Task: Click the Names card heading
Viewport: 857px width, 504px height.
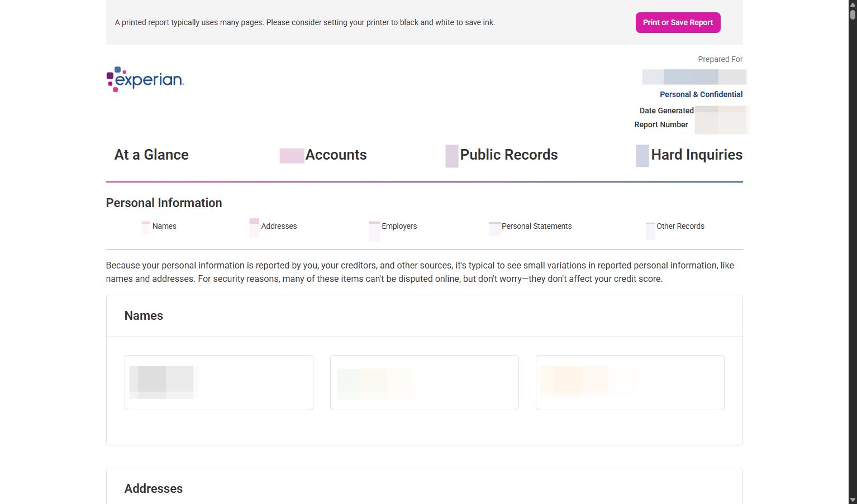Action: (144, 315)
